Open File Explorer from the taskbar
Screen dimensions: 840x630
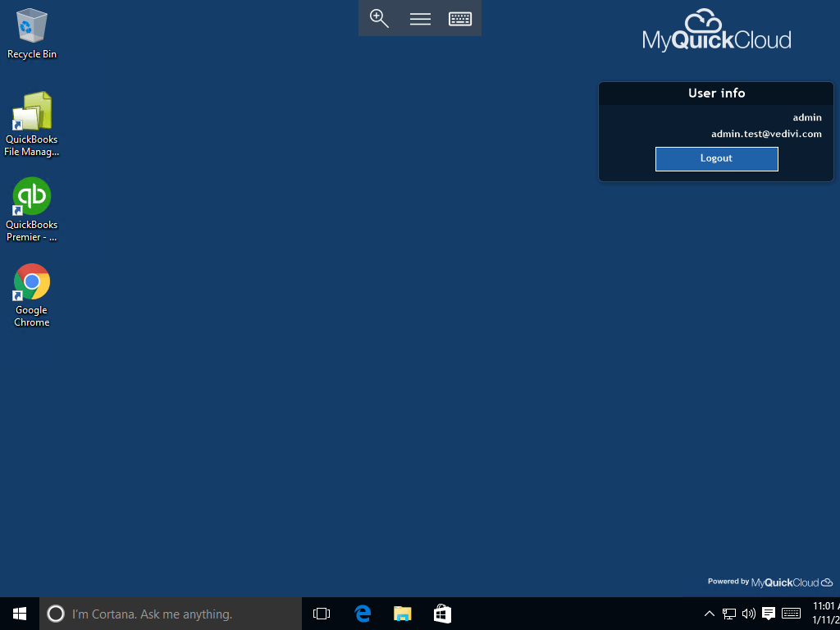click(402, 614)
